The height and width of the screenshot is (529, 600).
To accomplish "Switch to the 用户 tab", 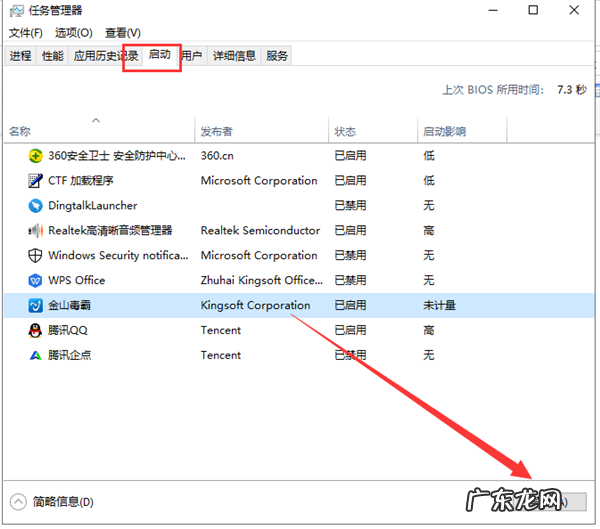I will [x=192, y=56].
